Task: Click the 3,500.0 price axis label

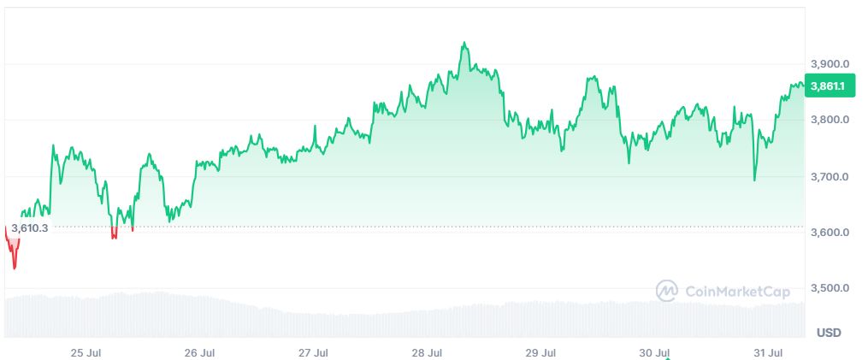Action: pos(830,288)
